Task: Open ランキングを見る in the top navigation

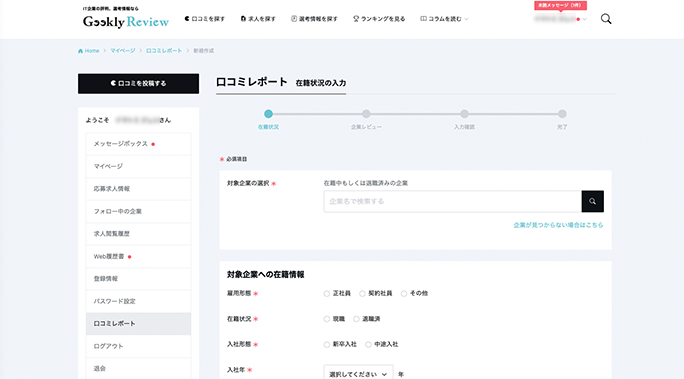Action: pyautogui.click(x=379, y=19)
